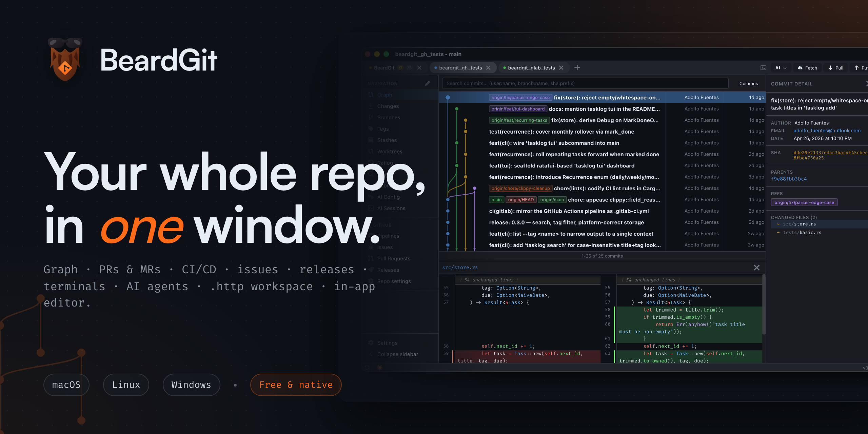Close the beardgit_glab_tests tab
This screenshot has width=868, height=434.
pos(561,68)
